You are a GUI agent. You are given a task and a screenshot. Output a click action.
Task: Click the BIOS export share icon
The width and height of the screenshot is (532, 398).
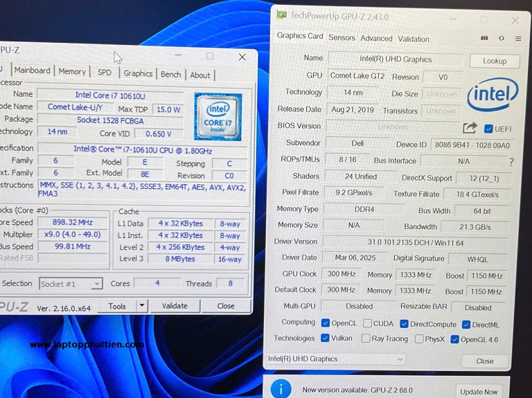pyautogui.click(x=470, y=128)
